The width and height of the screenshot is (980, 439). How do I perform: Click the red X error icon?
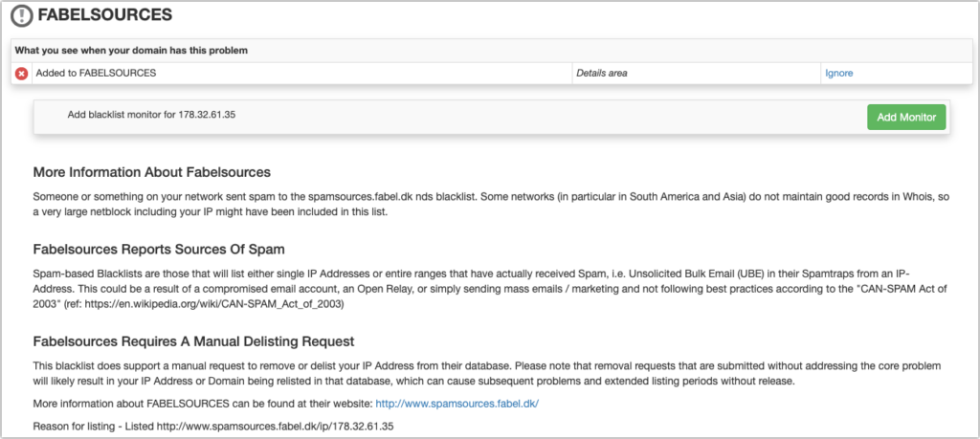coord(22,73)
